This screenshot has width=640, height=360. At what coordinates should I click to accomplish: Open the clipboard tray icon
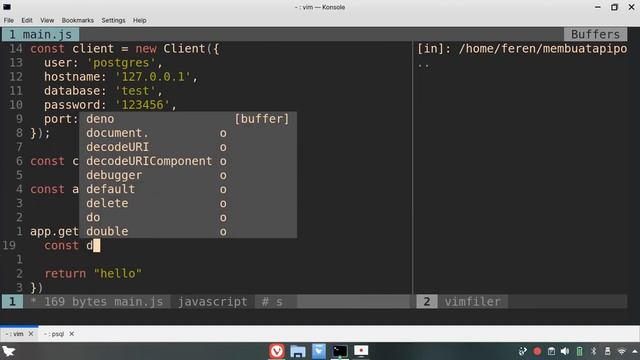pos(551,351)
